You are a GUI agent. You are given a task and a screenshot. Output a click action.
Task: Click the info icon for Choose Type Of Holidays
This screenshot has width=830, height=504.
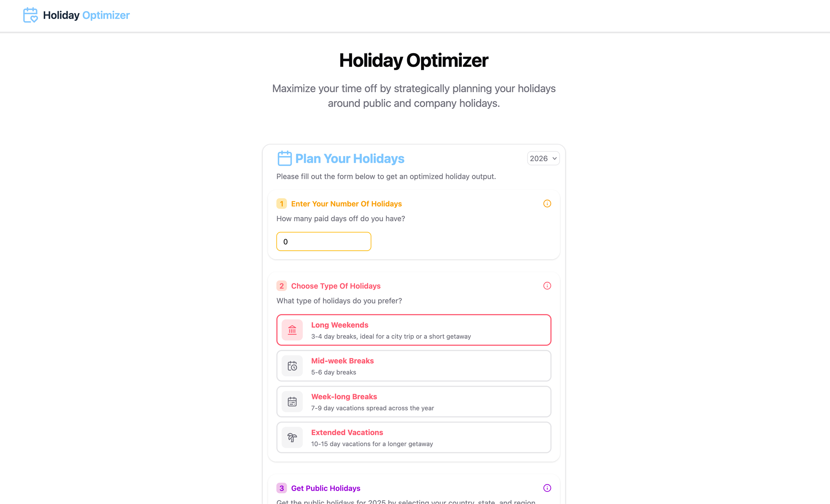pos(547,286)
